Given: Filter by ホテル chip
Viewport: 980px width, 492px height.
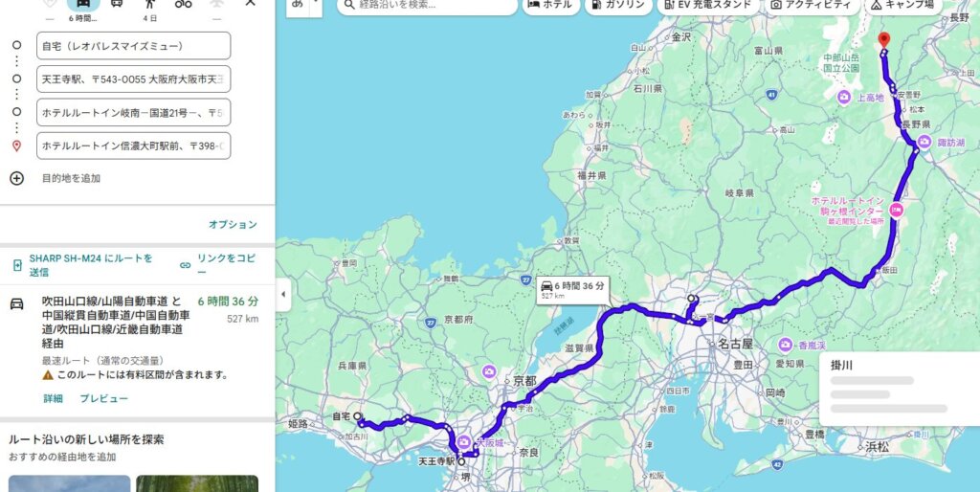Looking at the screenshot, I should pyautogui.click(x=550, y=5).
